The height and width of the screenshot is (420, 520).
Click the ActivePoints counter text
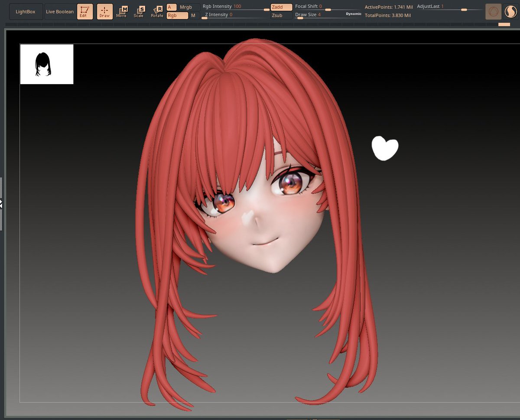coord(389,7)
